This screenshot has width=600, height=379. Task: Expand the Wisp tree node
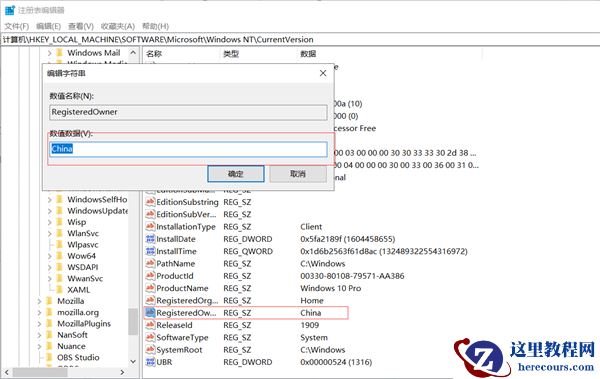tap(49, 222)
